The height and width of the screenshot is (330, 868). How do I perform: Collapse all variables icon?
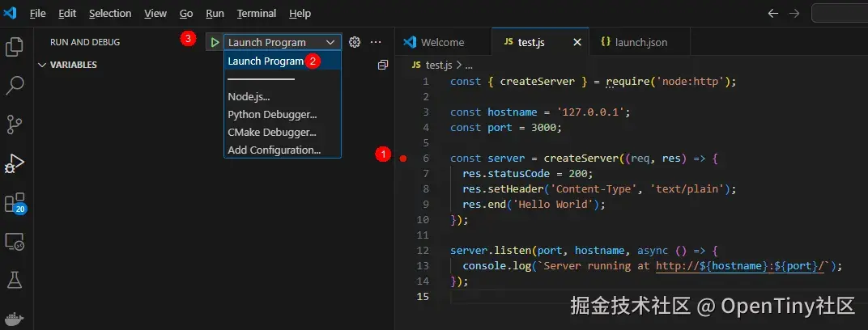[x=382, y=66]
